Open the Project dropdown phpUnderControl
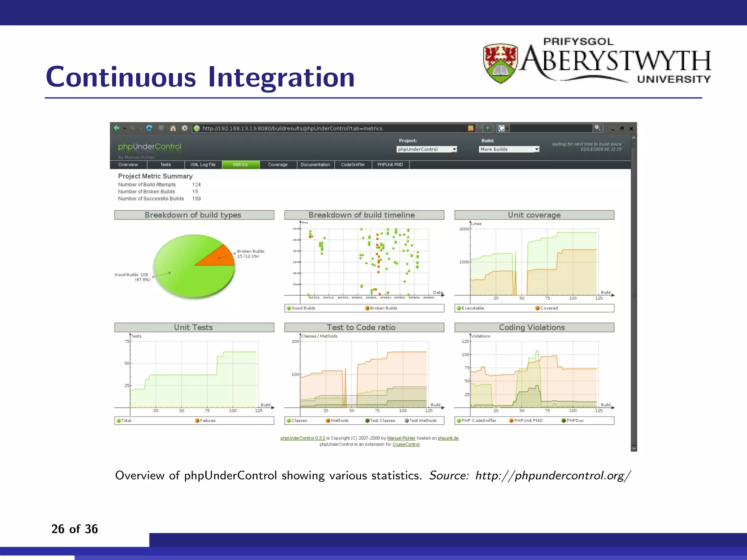 [x=426, y=149]
